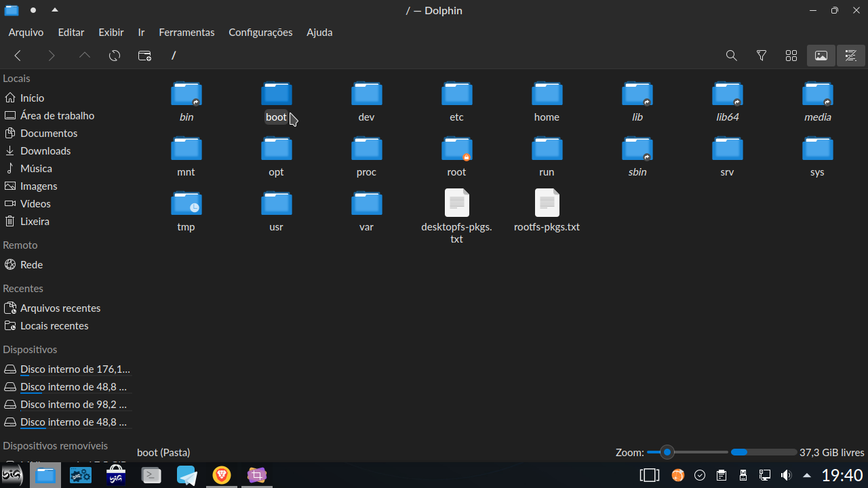The width and height of the screenshot is (868, 488).
Task: Select the sbin symlink folder
Action: coord(637,148)
